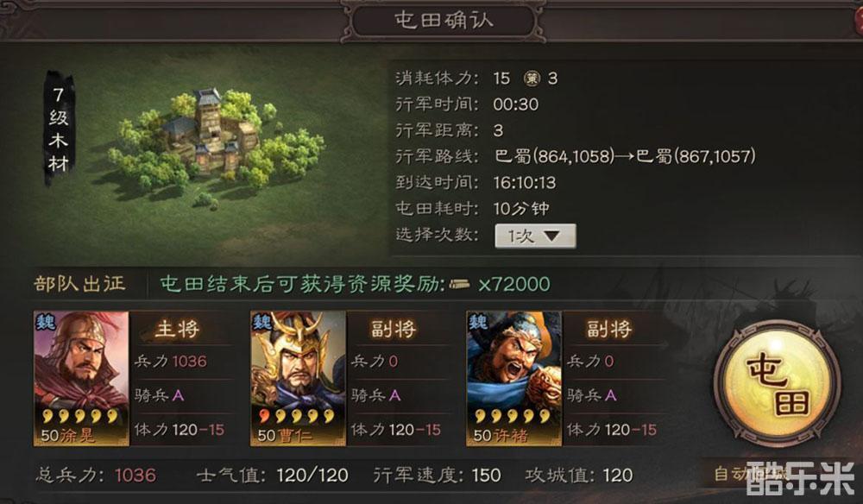Tap the 魏 faction badge on 曹仁
863x504 pixels.
262,322
